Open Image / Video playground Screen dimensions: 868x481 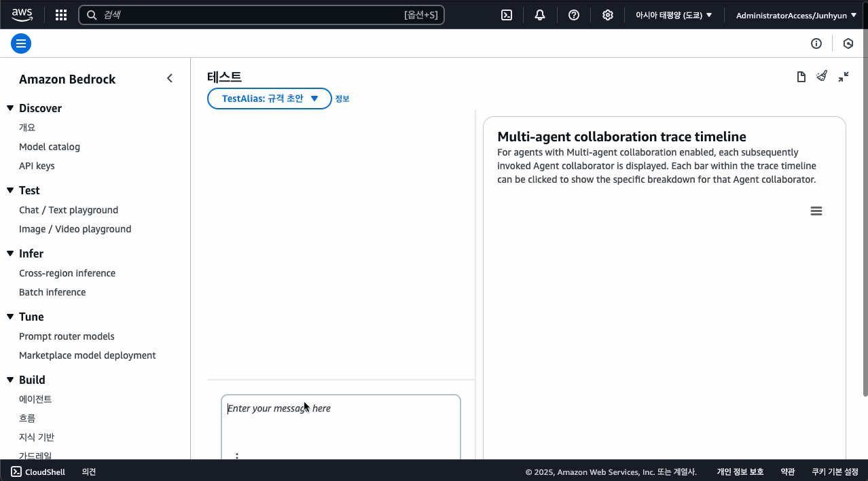[x=75, y=229]
